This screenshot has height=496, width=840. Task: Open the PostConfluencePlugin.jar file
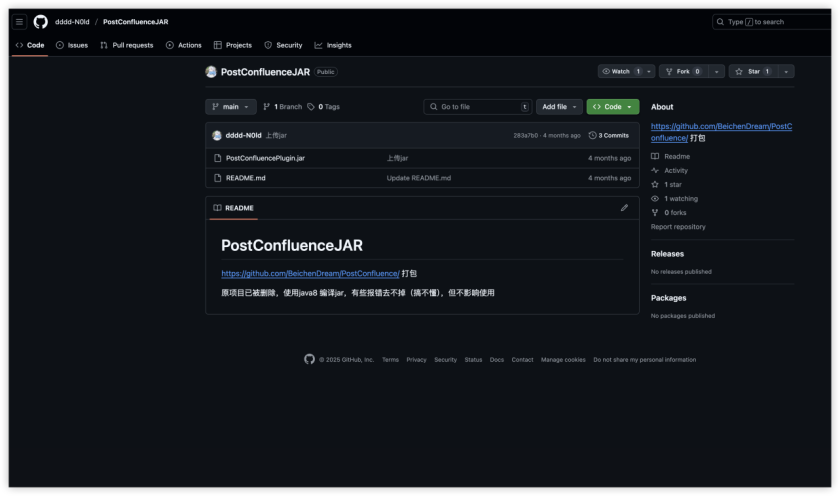tap(265, 158)
